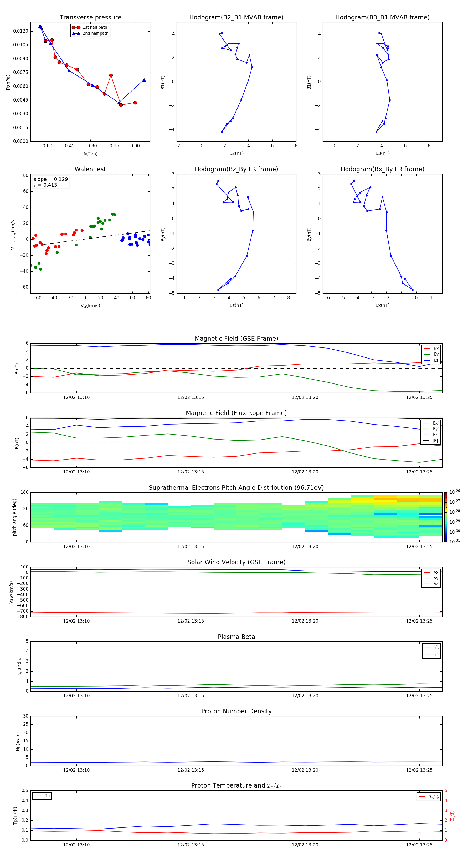The width and height of the screenshot is (473, 868).
Task: Click 'Vz' legend entry in velocity panel
Action: click(431, 584)
